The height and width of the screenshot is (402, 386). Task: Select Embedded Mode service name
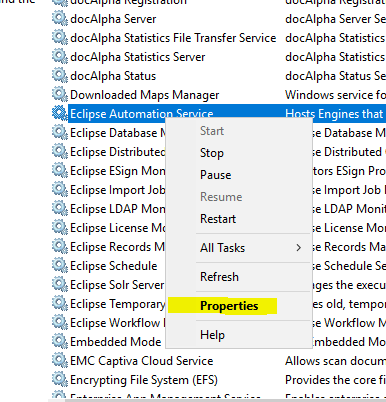pyautogui.click(x=116, y=342)
